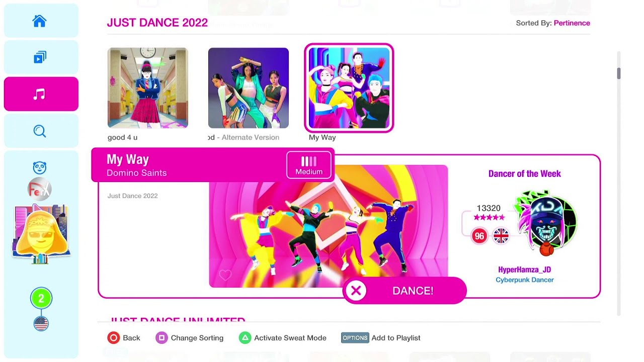Open the yellow hooded dancer avatar profile
This screenshot has width=644, height=362.
pyautogui.click(x=41, y=234)
